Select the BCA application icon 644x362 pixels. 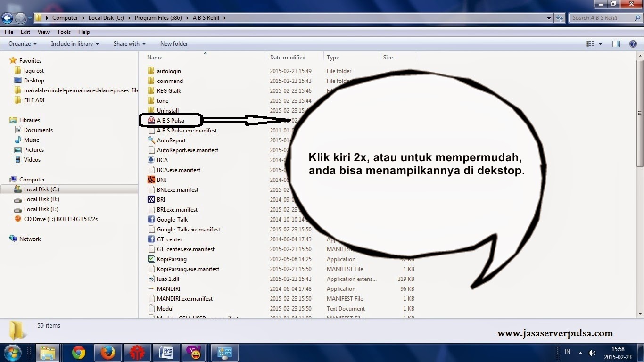click(x=151, y=160)
